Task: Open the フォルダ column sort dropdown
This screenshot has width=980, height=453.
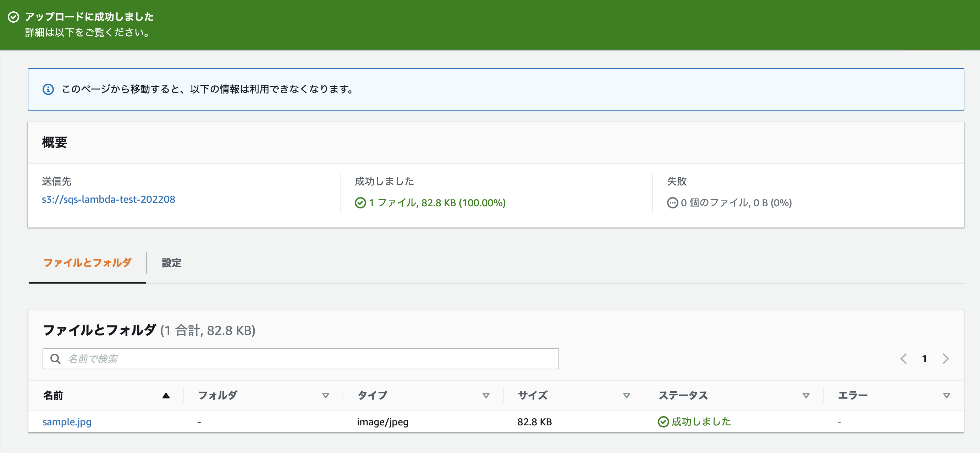Action: point(326,395)
